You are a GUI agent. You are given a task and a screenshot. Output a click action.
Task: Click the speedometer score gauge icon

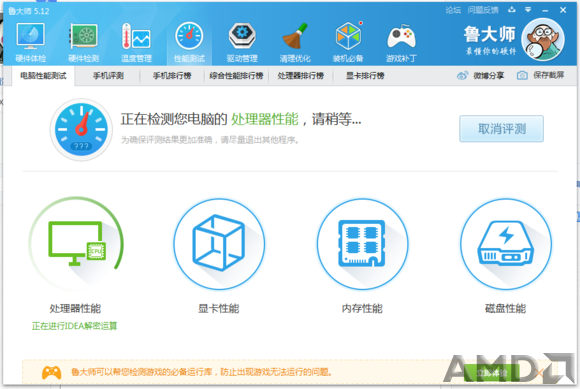[81, 129]
